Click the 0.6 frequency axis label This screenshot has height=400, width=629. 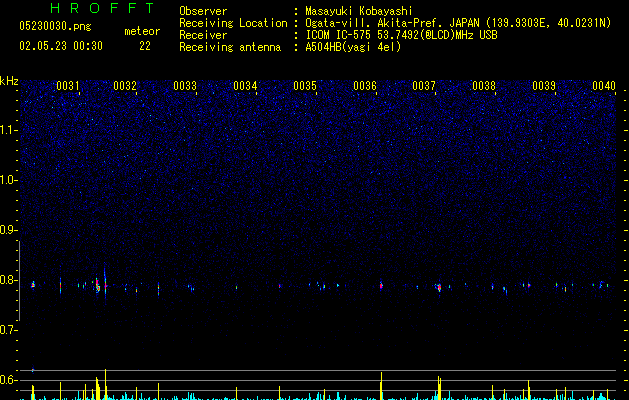[x=9, y=380]
